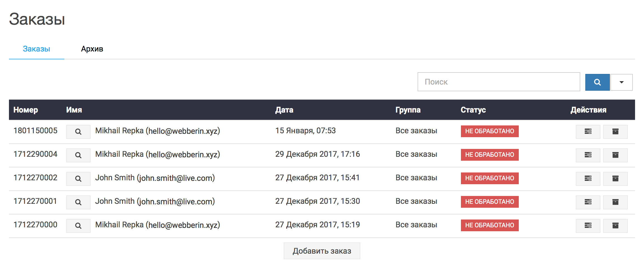The image size is (644, 271).
Task: View customer details for order 1801150005
Action: [78, 132]
